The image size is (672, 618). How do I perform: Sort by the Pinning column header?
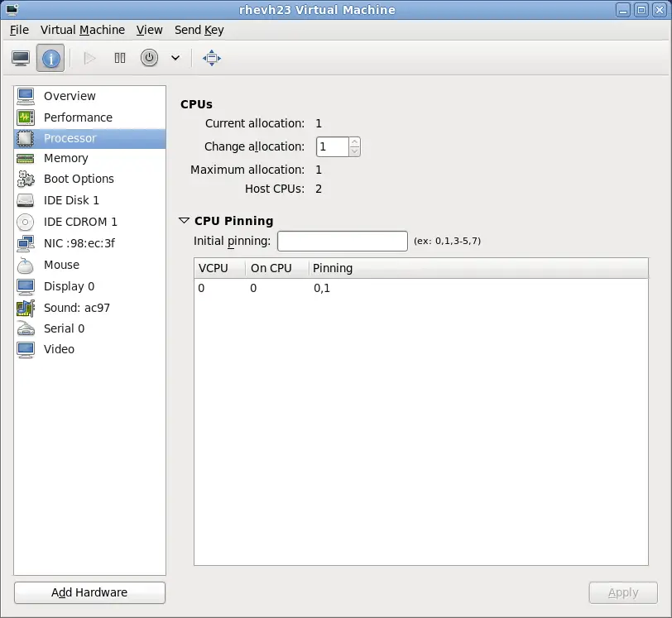pyautogui.click(x=333, y=268)
